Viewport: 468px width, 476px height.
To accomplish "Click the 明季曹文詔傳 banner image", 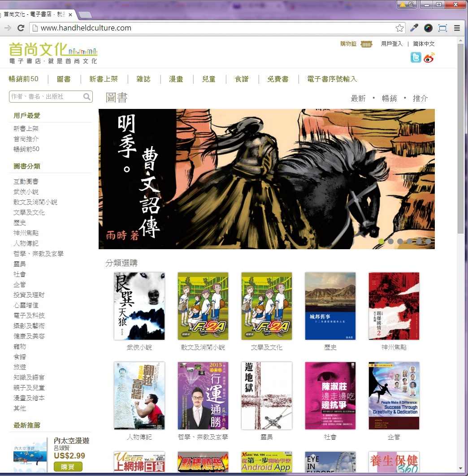I will (x=266, y=179).
